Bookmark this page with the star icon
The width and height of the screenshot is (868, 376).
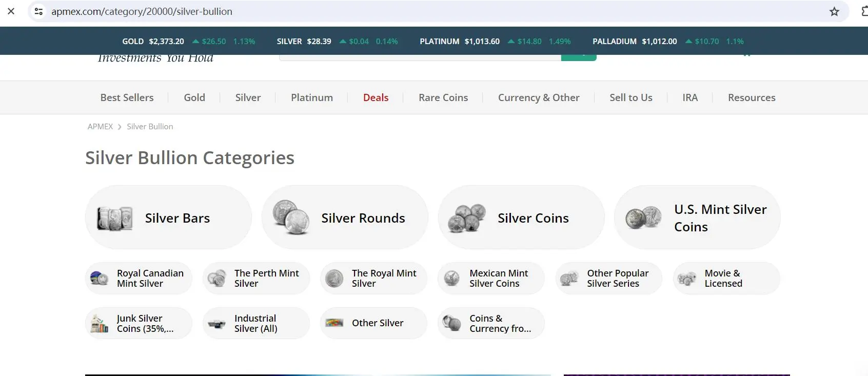[835, 11]
